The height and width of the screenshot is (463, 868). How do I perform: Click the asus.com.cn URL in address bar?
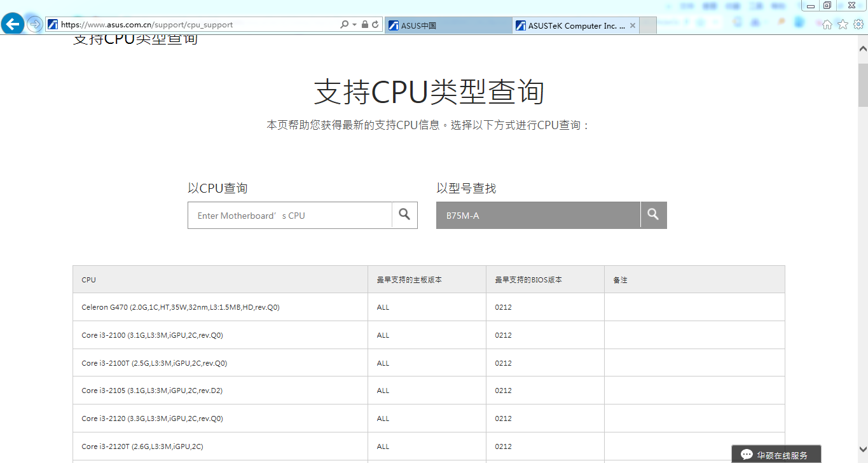(147, 25)
